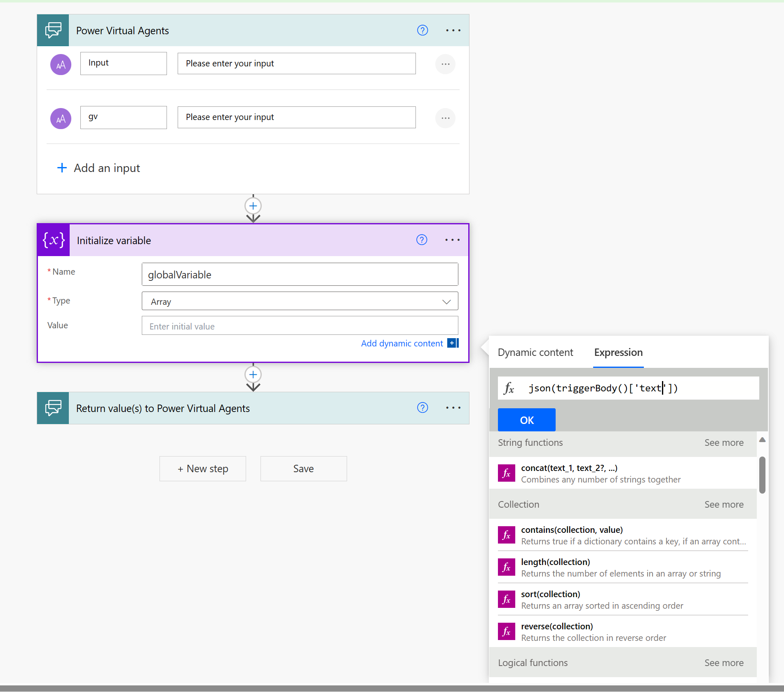Click Add dynamic content link

click(402, 343)
